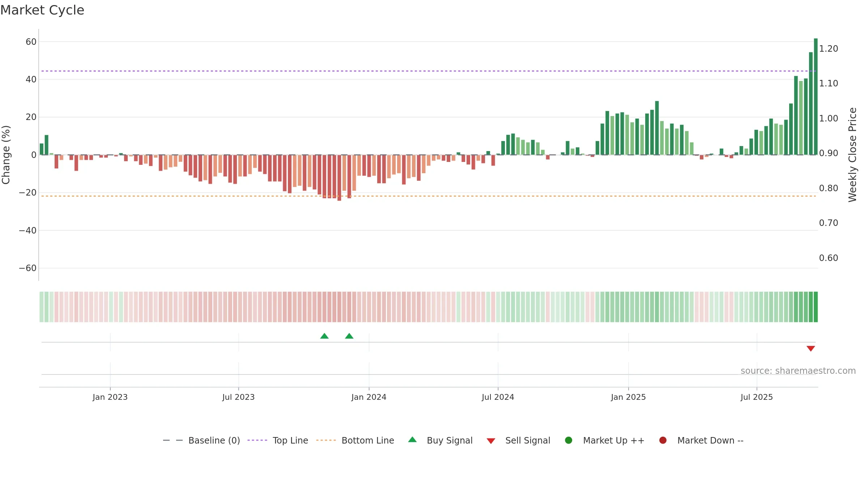Screen dimensions: 868x488
Task: Click the purple dotted Top Line in chart
Action: [429, 71]
